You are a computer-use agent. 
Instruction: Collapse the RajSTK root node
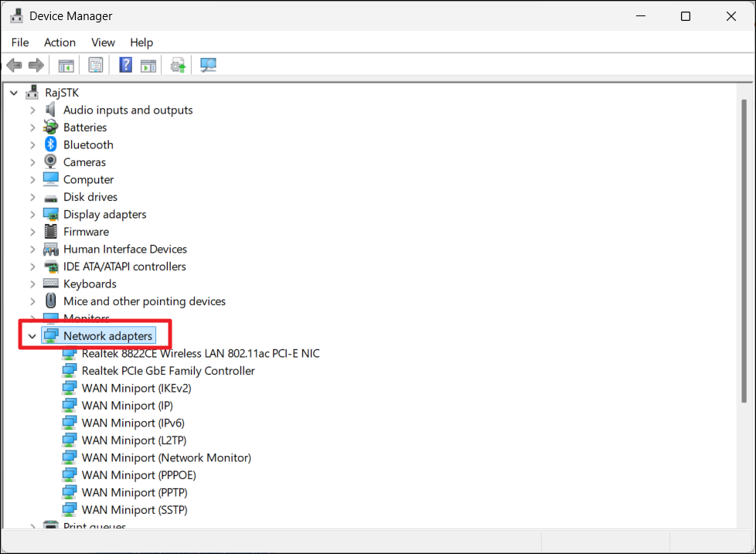(13, 93)
